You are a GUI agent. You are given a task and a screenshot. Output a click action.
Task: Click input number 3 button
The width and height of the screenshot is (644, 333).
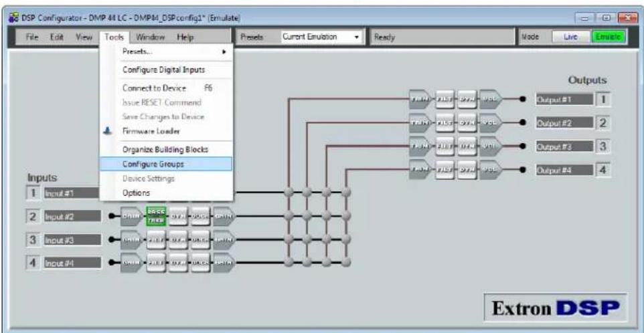[33, 239]
